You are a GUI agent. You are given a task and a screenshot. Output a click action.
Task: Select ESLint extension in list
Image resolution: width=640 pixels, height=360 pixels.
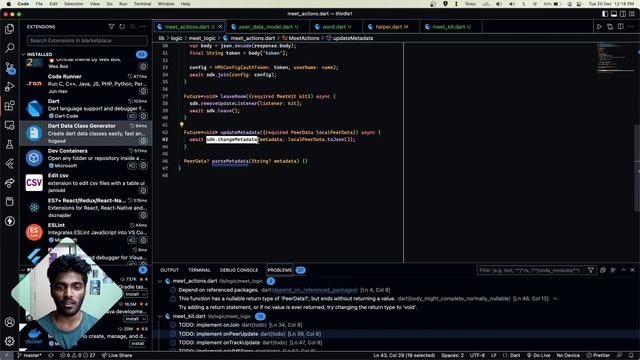pos(86,232)
